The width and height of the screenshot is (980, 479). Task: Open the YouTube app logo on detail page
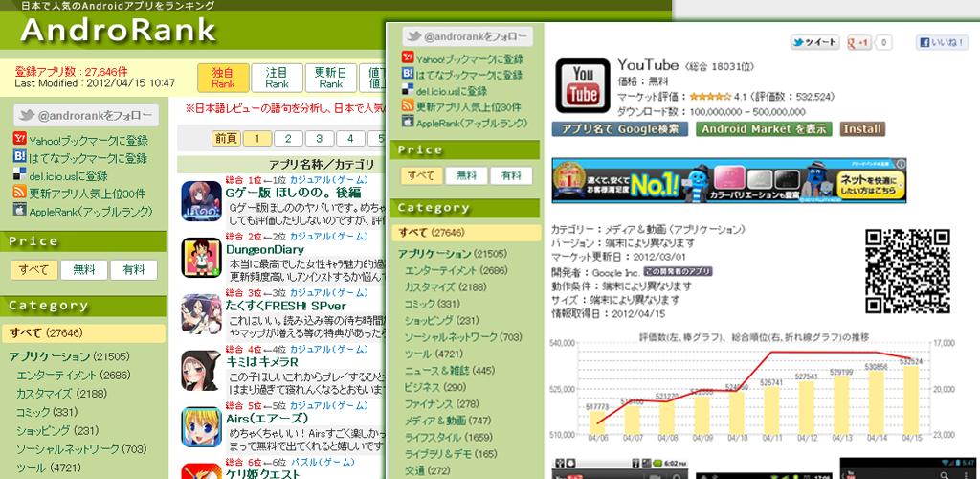583,86
